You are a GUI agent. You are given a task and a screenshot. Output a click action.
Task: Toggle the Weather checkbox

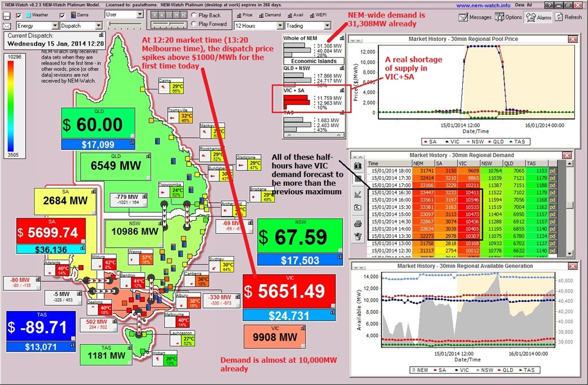tap(20, 15)
